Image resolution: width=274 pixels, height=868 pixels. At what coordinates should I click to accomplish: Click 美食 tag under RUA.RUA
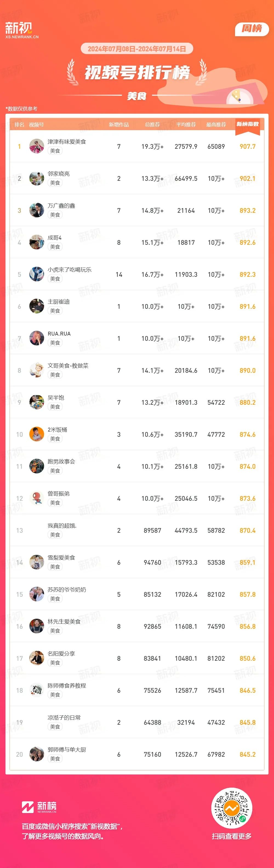click(x=55, y=343)
